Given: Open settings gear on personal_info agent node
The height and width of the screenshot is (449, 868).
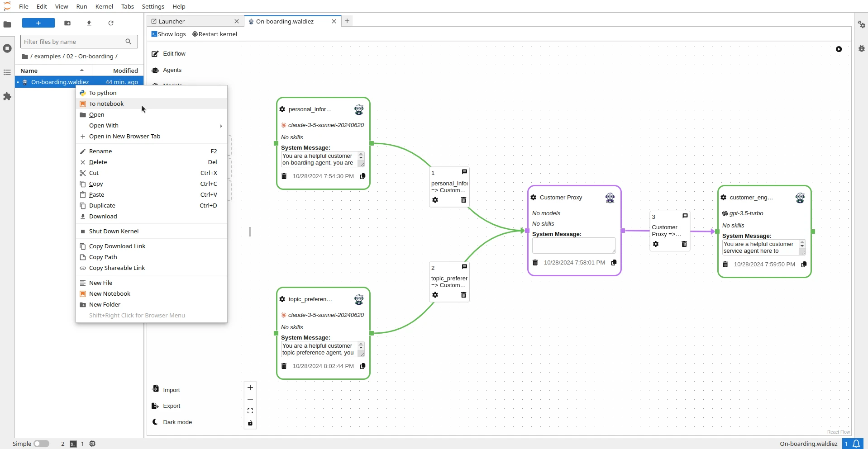Looking at the screenshot, I should click(x=282, y=109).
